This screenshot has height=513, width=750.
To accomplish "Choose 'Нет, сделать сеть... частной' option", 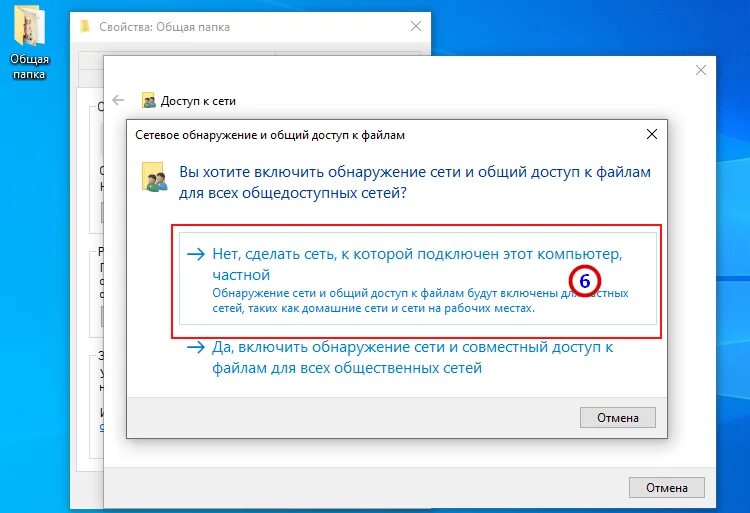I will (x=418, y=279).
